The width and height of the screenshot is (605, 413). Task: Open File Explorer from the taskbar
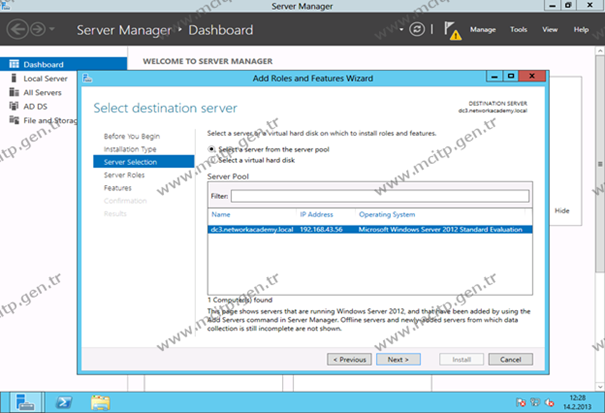100,403
